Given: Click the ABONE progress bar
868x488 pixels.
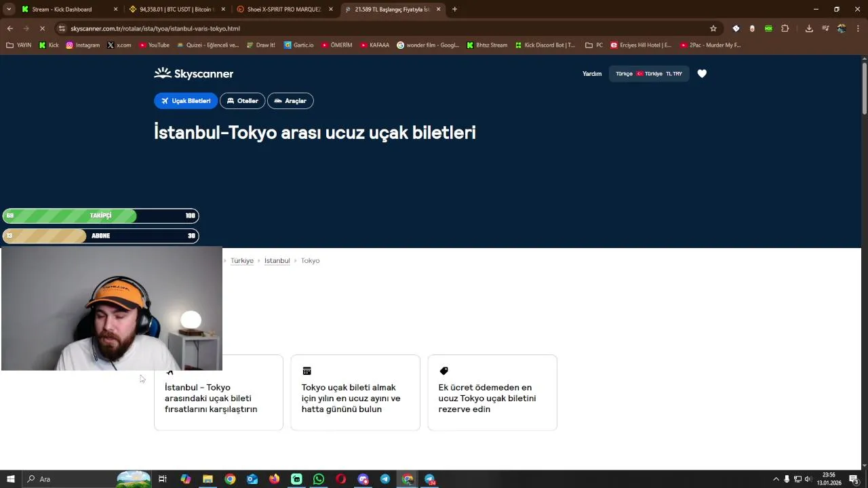Looking at the screenshot, I should click(100, 236).
